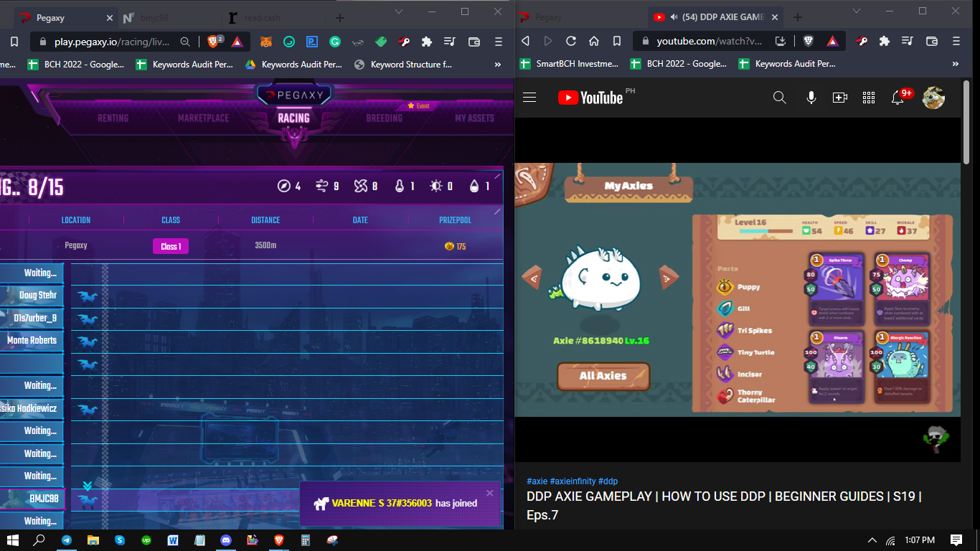
Task: Open MetaMask extension in Pegaxy window
Action: point(265,42)
